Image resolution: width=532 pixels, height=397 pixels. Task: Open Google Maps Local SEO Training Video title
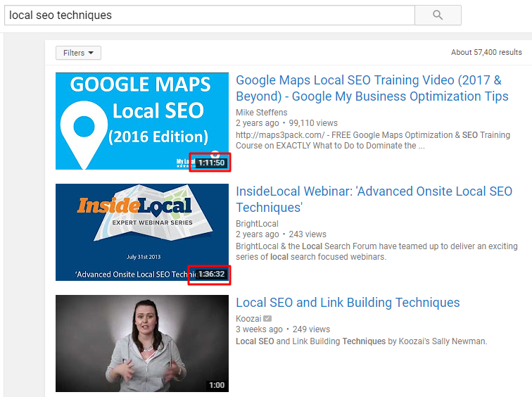[x=372, y=88]
